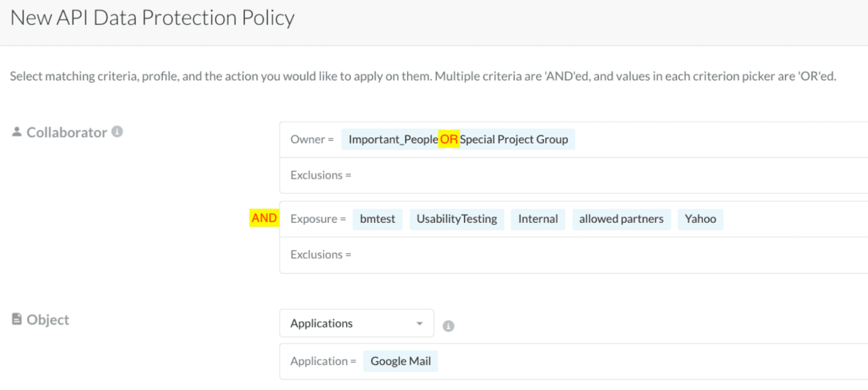Open the Applications dropdown
Image resolution: width=868 pixels, height=390 pixels.
(x=356, y=323)
